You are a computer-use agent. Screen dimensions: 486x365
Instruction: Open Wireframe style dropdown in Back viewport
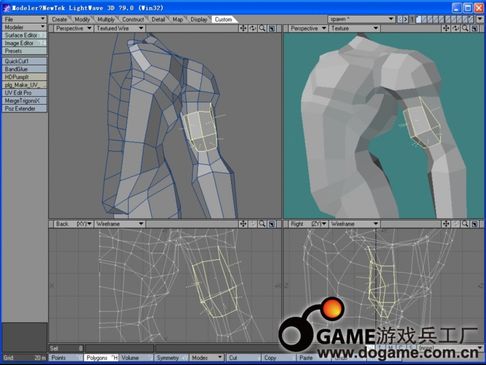coord(120,224)
